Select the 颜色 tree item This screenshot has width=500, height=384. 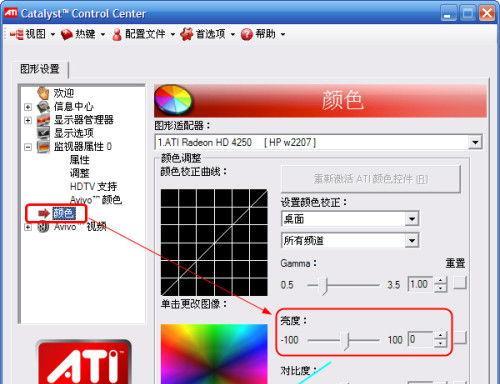(x=64, y=213)
